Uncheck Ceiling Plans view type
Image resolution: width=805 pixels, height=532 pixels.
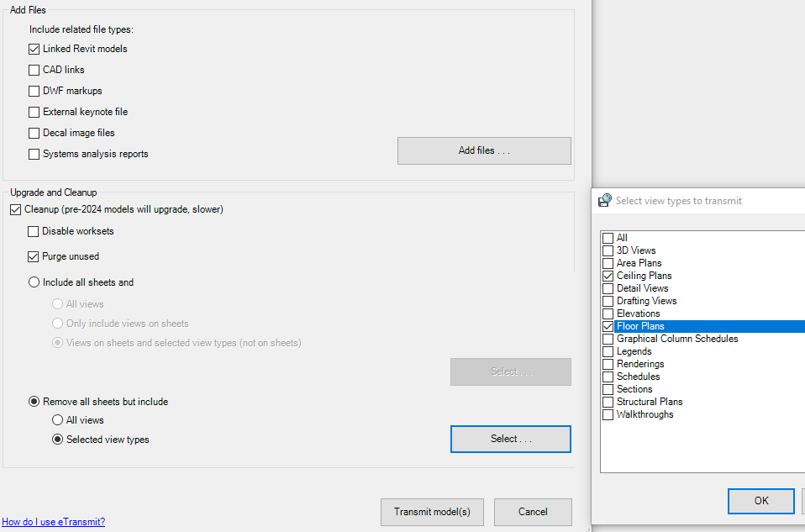pyautogui.click(x=608, y=276)
